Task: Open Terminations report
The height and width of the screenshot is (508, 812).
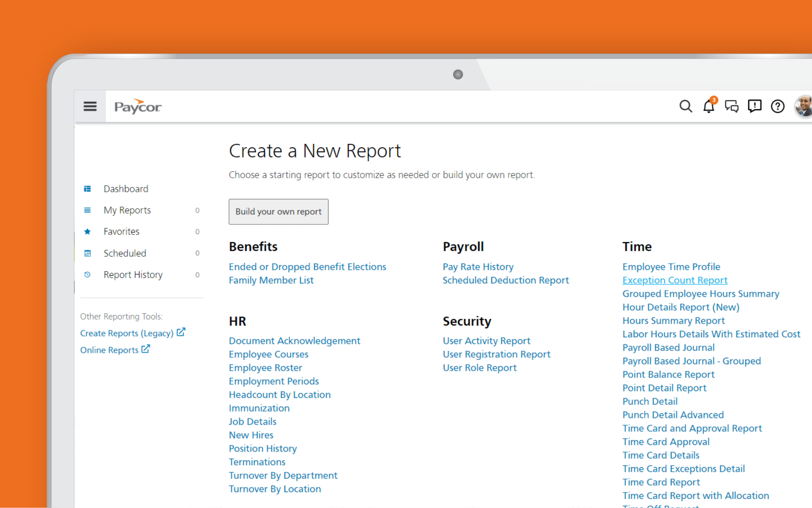Action: click(257, 462)
